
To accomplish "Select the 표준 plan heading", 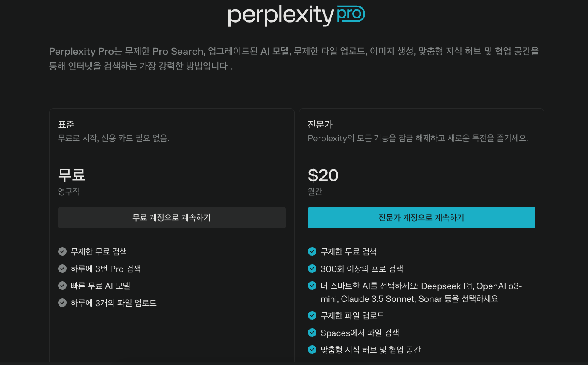I will point(66,125).
